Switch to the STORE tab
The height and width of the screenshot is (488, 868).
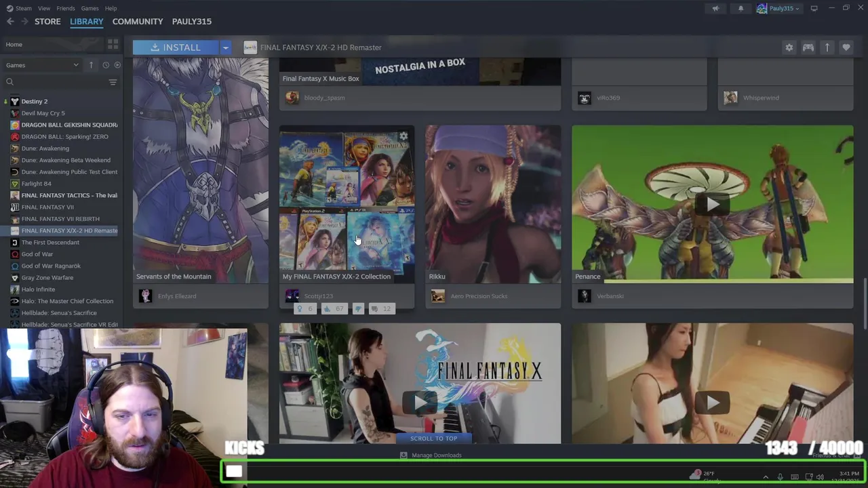tap(47, 22)
